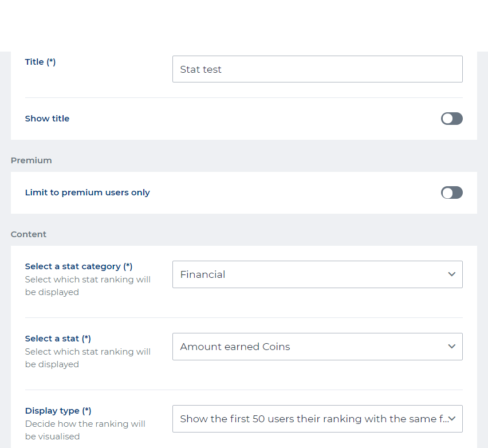Click chevron arrow on Display type dropdown
Viewport: 488px width, 448px height.
(x=451, y=419)
